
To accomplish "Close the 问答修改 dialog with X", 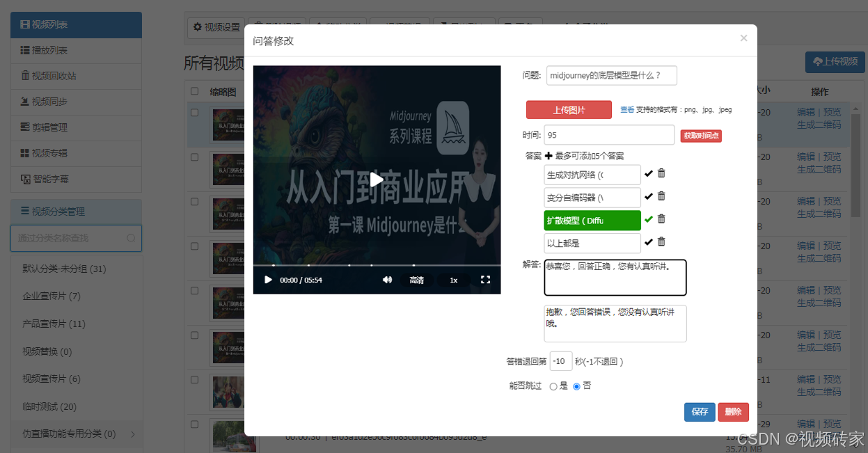I will coord(743,38).
